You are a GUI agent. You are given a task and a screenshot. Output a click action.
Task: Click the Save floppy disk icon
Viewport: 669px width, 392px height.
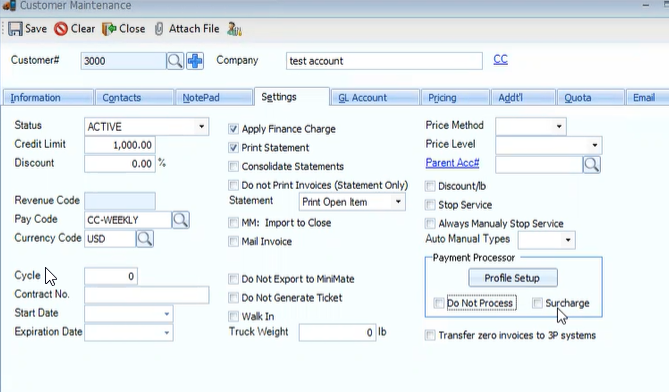click(x=15, y=29)
